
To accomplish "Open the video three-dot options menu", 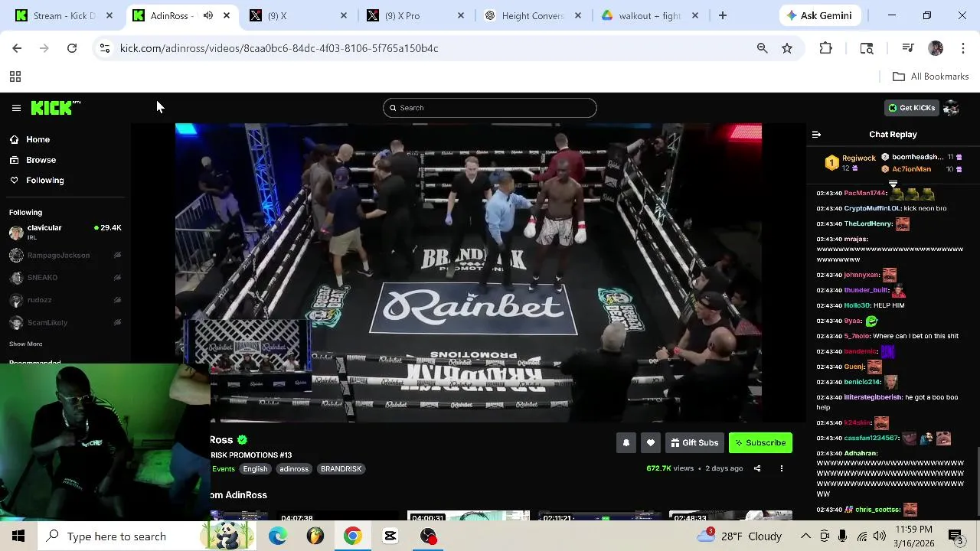I will point(782,468).
